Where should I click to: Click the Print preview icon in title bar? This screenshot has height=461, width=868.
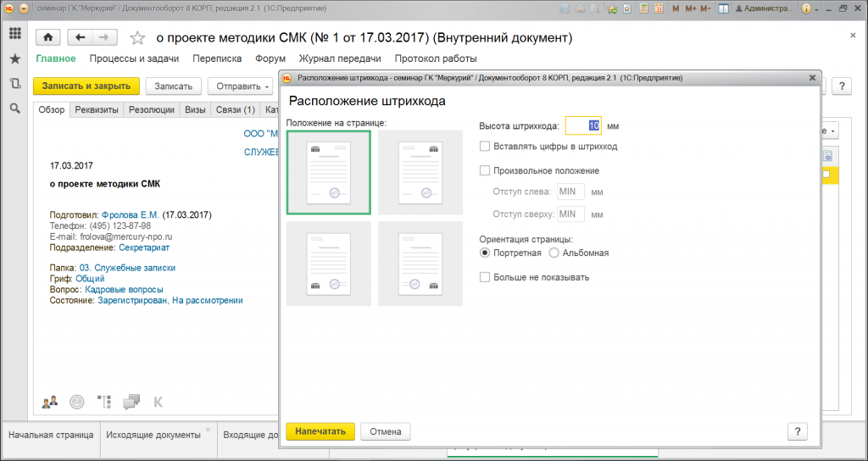click(594, 8)
